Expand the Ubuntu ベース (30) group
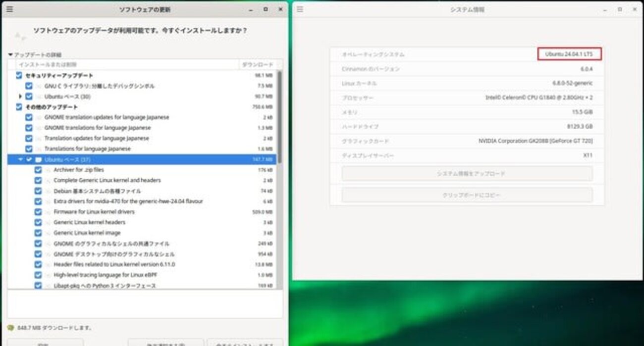The height and width of the screenshot is (346, 644). pyautogui.click(x=20, y=97)
